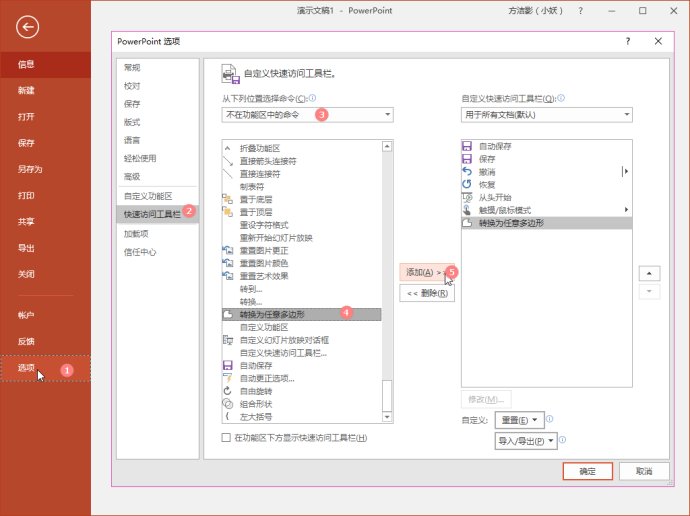Expand the 撤消 split arrow in toolbar list

pyautogui.click(x=625, y=172)
